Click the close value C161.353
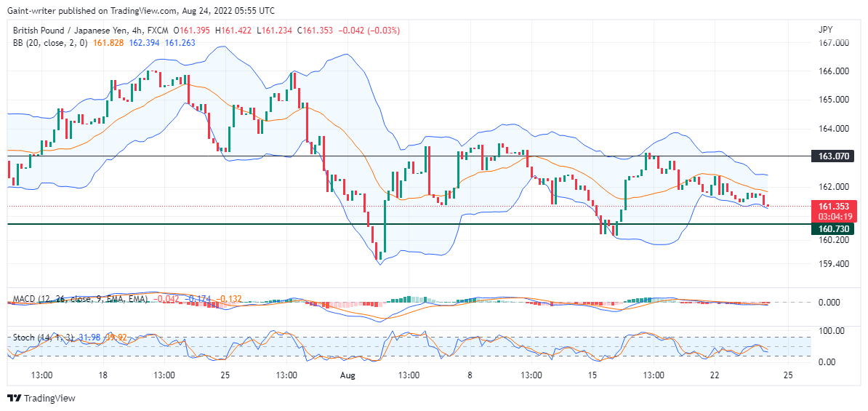Viewport: 868px width, 411px height. 315,30
